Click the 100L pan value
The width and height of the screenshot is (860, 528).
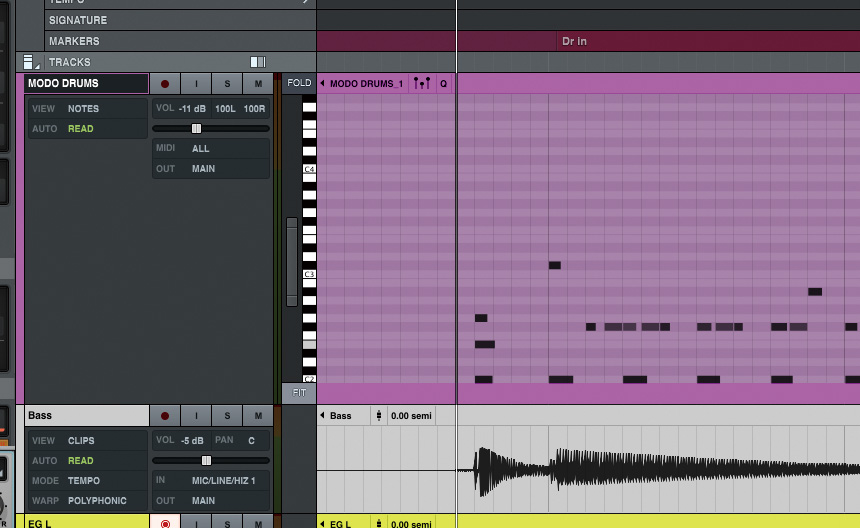click(225, 109)
